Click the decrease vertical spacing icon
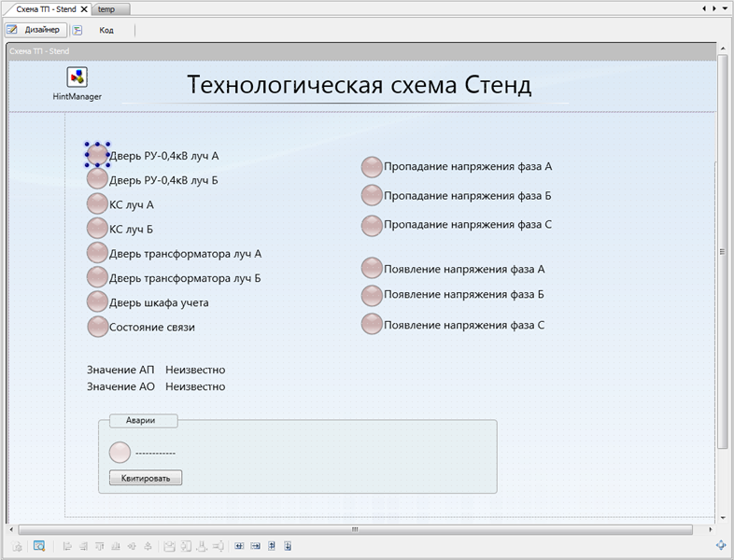This screenshot has width=734, height=560. pos(288,546)
